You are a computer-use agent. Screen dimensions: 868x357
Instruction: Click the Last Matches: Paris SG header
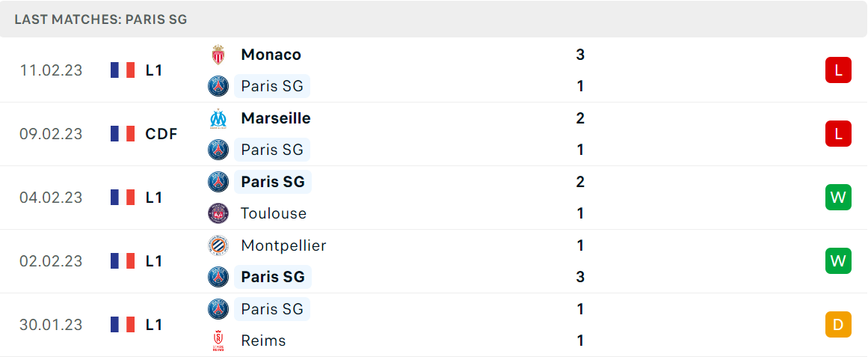coord(101,19)
